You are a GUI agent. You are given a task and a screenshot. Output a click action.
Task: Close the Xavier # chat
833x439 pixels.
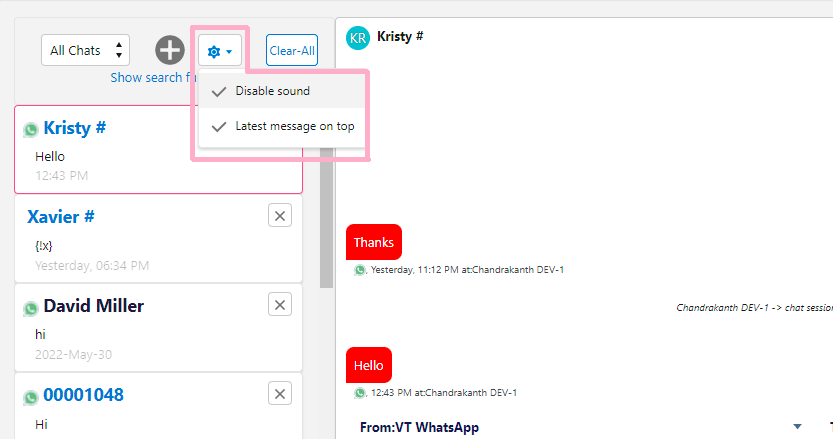pos(280,216)
